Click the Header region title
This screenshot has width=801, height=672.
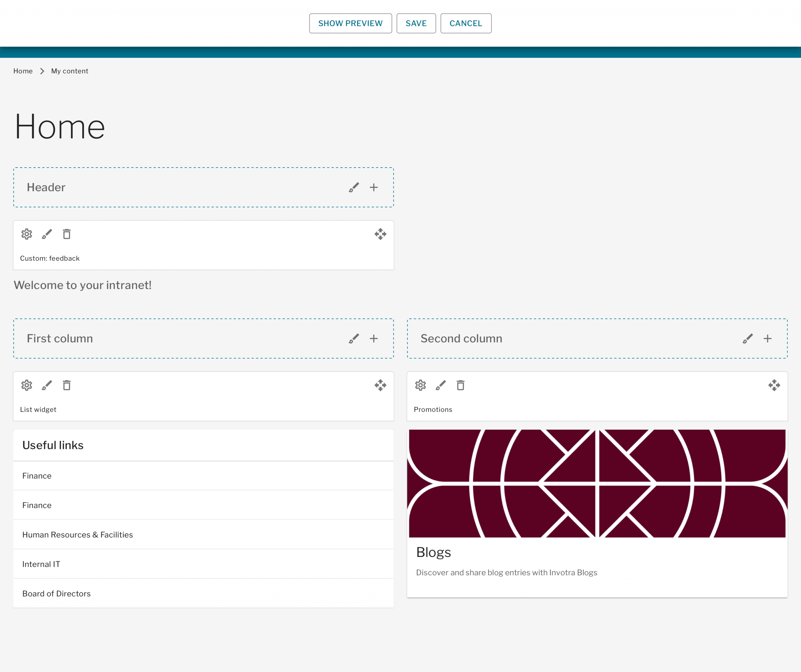coord(46,188)
